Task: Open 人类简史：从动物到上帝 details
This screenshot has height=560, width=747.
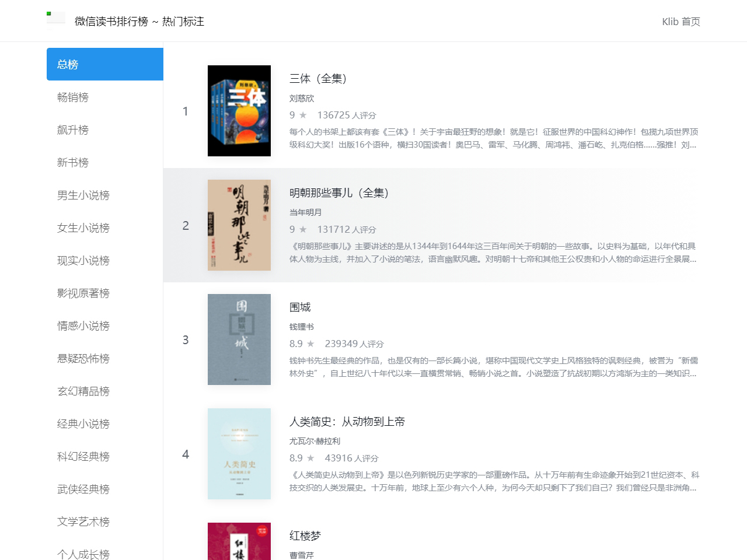Action: tap(347, 421)
